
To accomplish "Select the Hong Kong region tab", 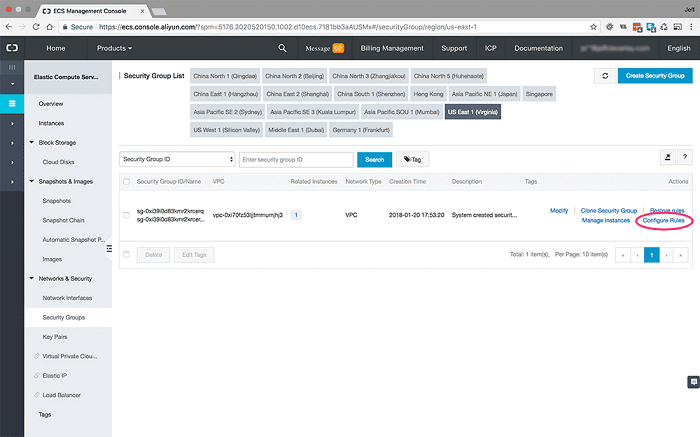I will coord(428,94).
